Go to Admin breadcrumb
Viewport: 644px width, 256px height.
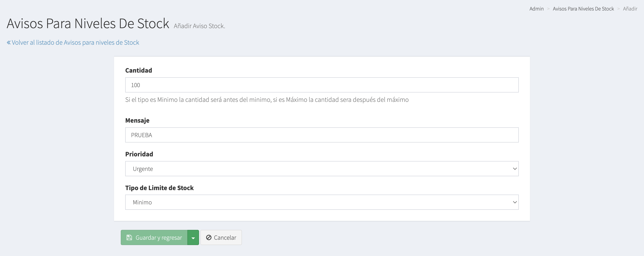[x=536, y=9]
